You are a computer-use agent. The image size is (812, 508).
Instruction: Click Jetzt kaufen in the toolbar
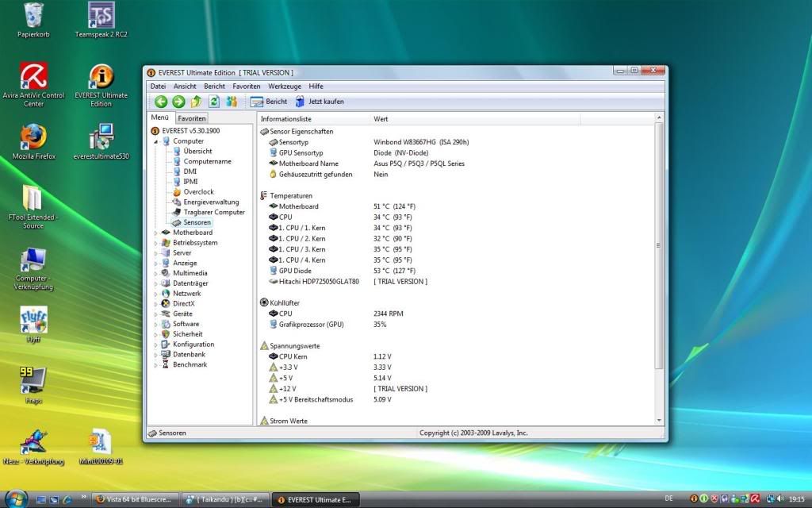point(320,102)
